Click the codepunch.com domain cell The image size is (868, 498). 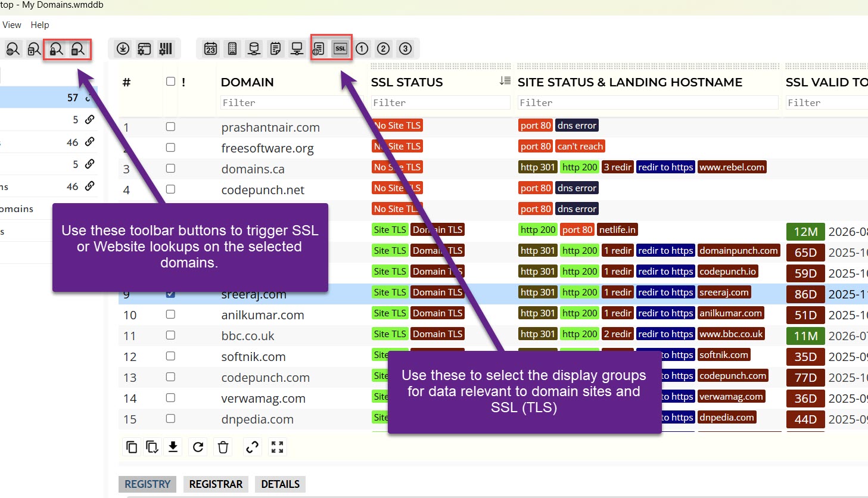265,378
